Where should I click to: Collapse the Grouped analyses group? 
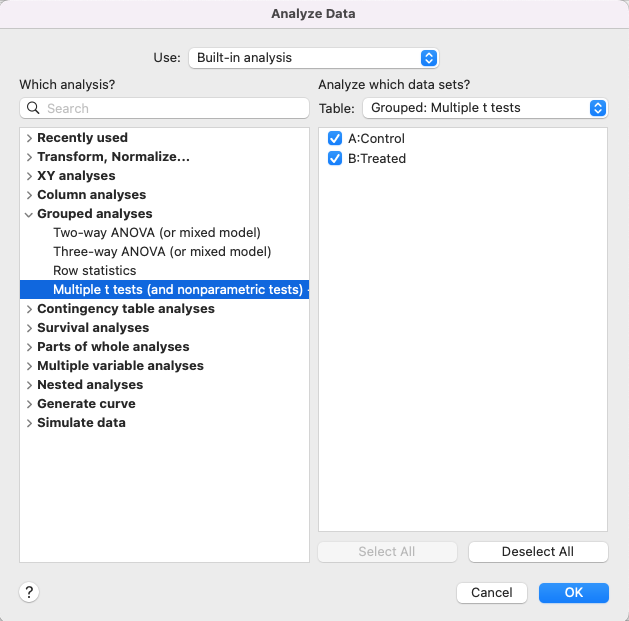[29, 214]
